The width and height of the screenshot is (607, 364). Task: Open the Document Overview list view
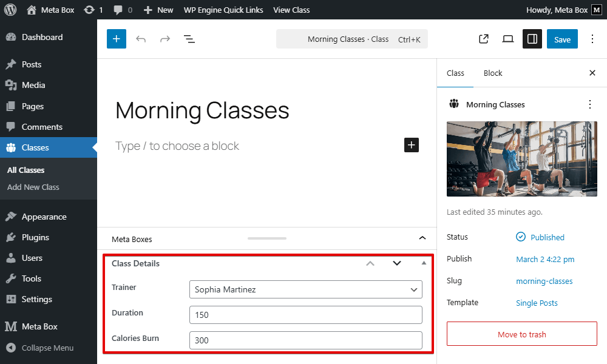pos(189,39)
